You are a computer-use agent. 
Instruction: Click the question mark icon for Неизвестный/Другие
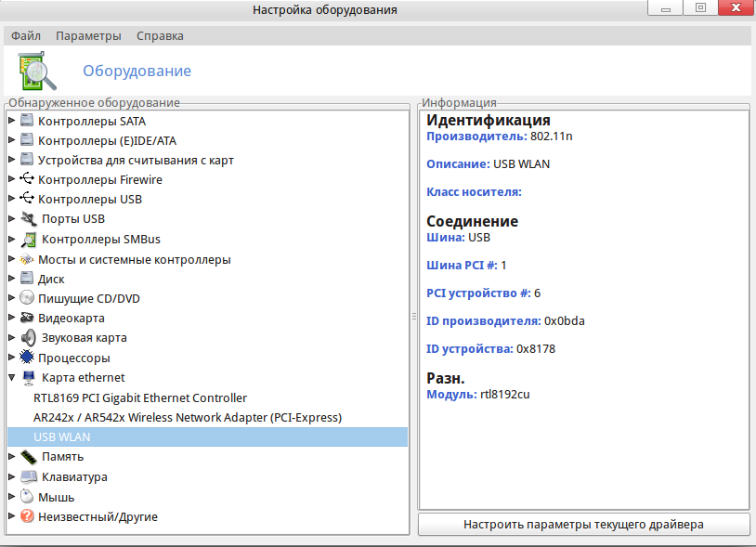point(27,516)
